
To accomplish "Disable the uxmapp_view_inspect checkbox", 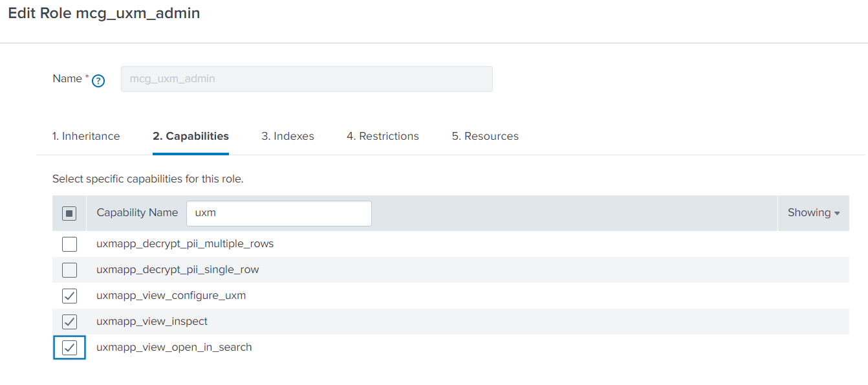I will click(69, 322).
